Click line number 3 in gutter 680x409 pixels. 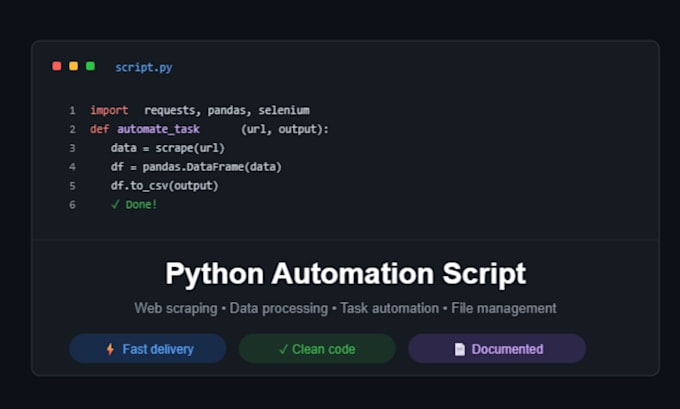(72, 148)
